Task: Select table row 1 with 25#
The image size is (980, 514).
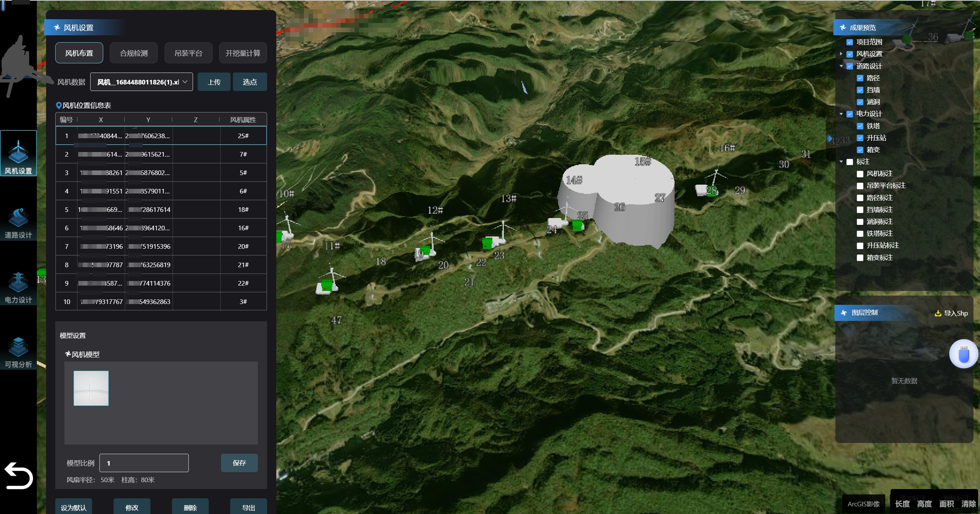Action: pyautogui.click(x=161, y=136)
